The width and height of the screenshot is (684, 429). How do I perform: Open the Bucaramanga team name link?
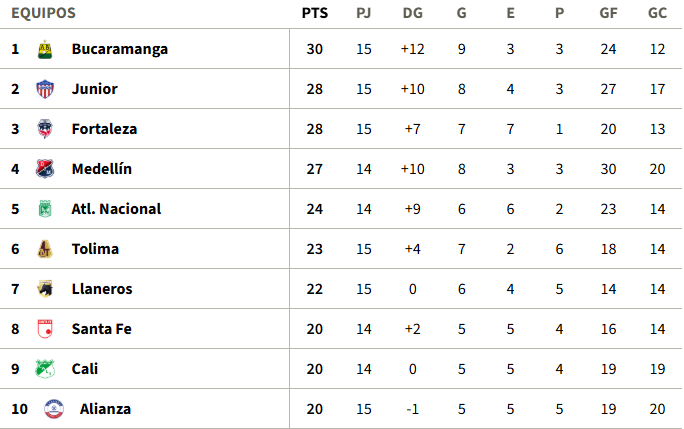click(x=119, y=49)
